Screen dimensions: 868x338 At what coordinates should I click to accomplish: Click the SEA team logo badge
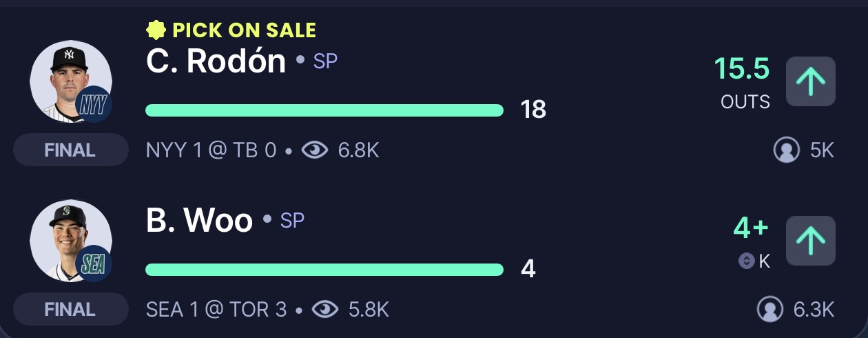tap(93, 264)
